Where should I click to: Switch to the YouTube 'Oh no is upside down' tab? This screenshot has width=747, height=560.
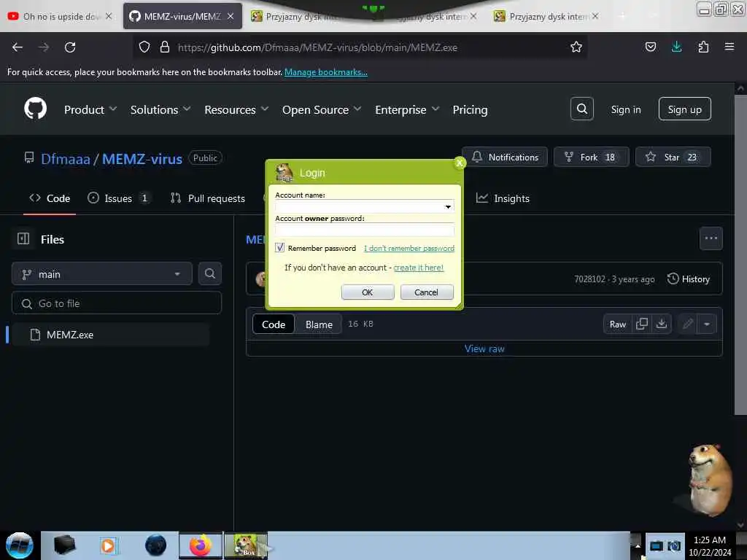[60, 16]
